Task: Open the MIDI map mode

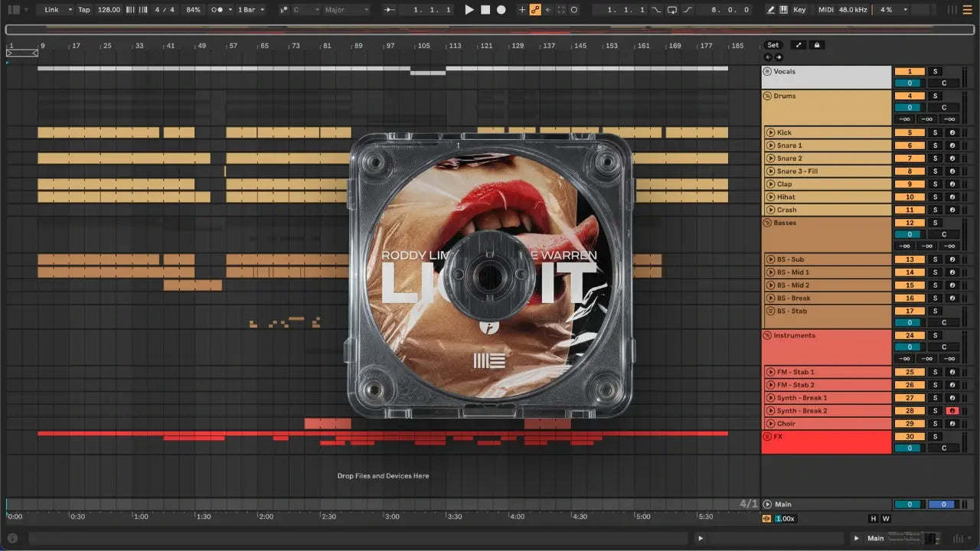Action: point(826,10)
